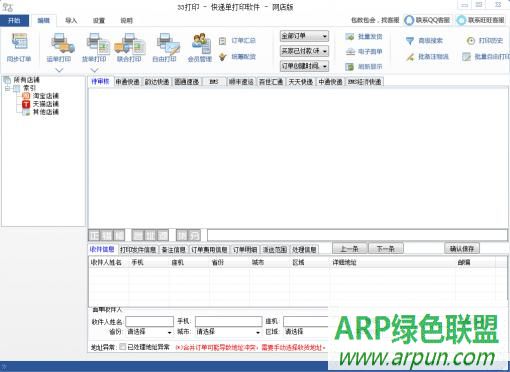This screenshot has height=372, width=510.
Task: Open the 订单创建时间 sort dropdown
Action: [304, 66]
